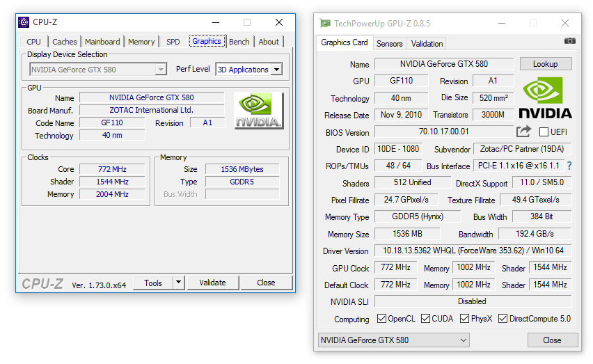The image size is (593, 364).
Task: Toggle the OpenCL checkbox
Action: tap(381, 319)
